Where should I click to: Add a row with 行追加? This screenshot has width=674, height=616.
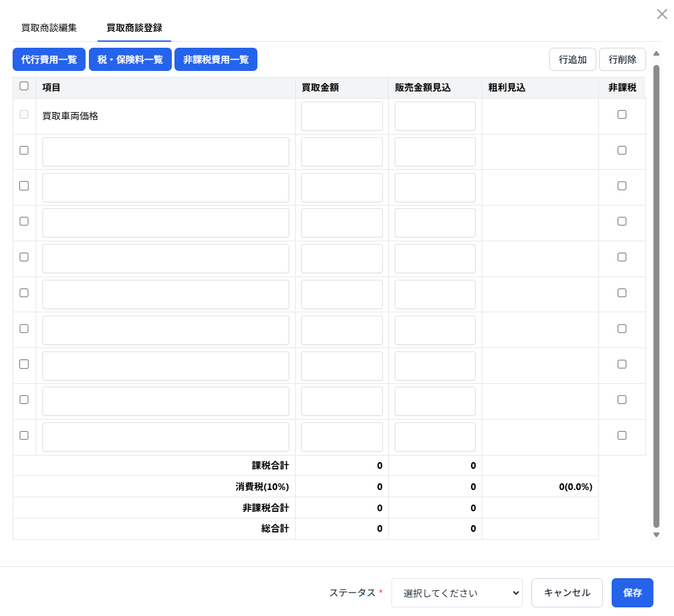point(573,59)
